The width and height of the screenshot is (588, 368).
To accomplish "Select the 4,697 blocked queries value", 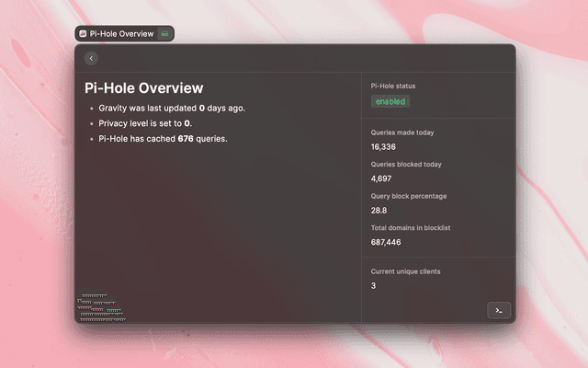I will 381,178.
